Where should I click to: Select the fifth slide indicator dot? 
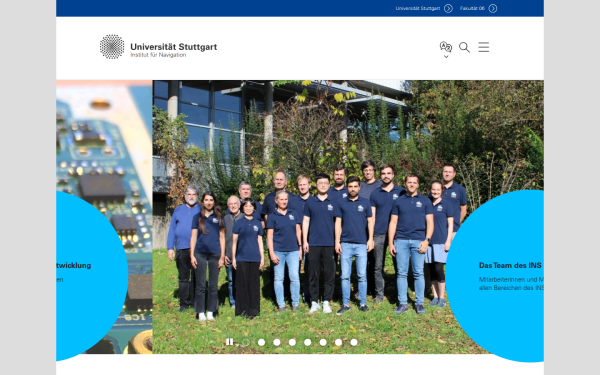(307, 342)
